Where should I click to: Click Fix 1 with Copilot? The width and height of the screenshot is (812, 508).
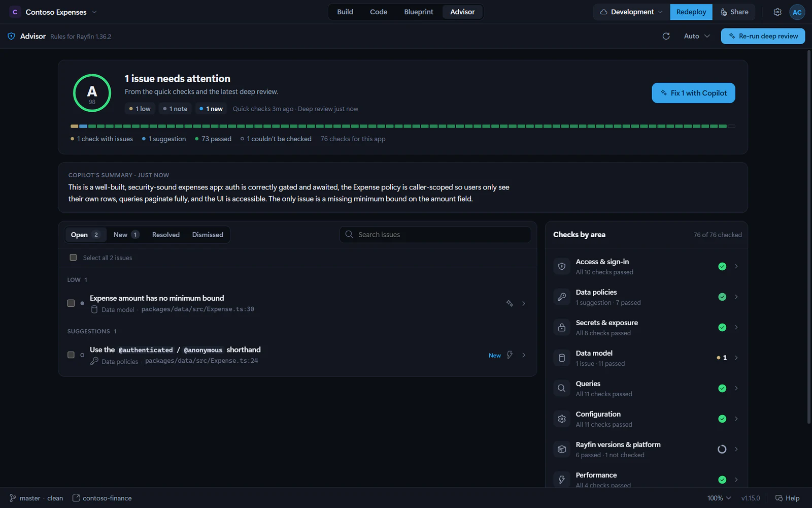pos(693,93)
